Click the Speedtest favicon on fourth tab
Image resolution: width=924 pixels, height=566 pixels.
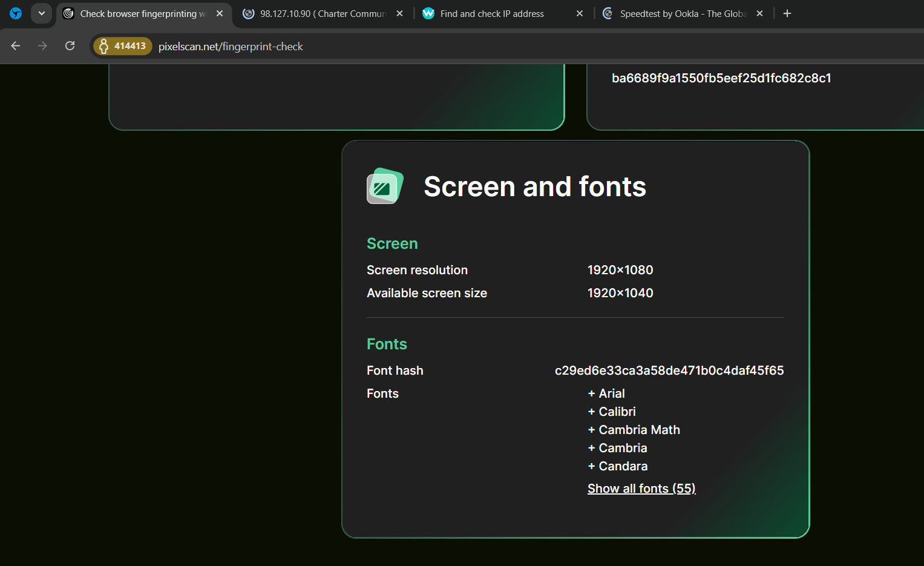click(x=608, y=13)
